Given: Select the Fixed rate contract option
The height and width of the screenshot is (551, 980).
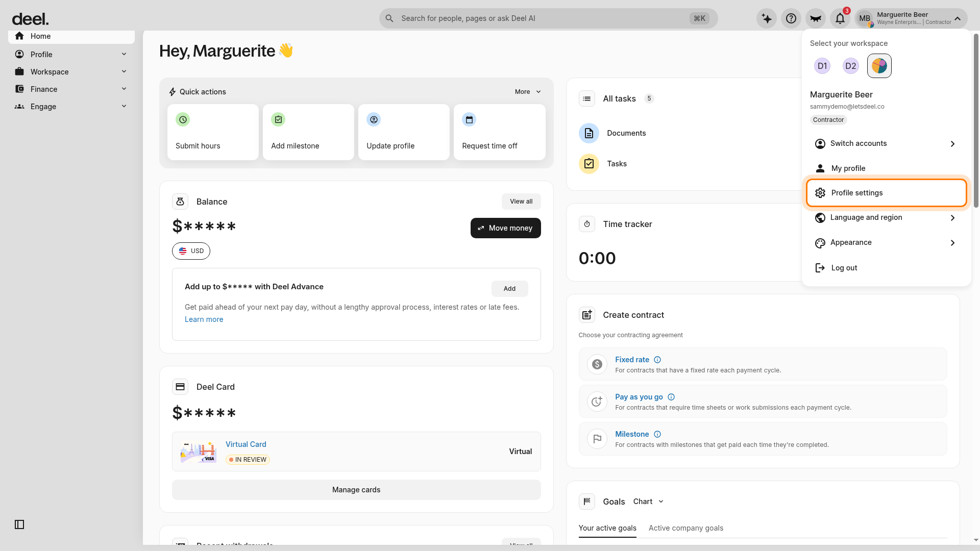Looking at the screenshot, I should coord(763,364).
